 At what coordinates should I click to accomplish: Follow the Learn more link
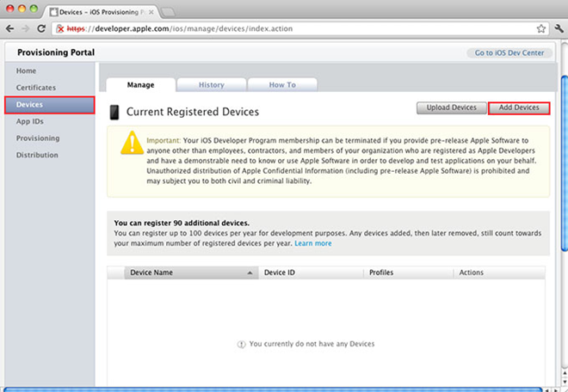pyautogui.click(x=313, y=243)
